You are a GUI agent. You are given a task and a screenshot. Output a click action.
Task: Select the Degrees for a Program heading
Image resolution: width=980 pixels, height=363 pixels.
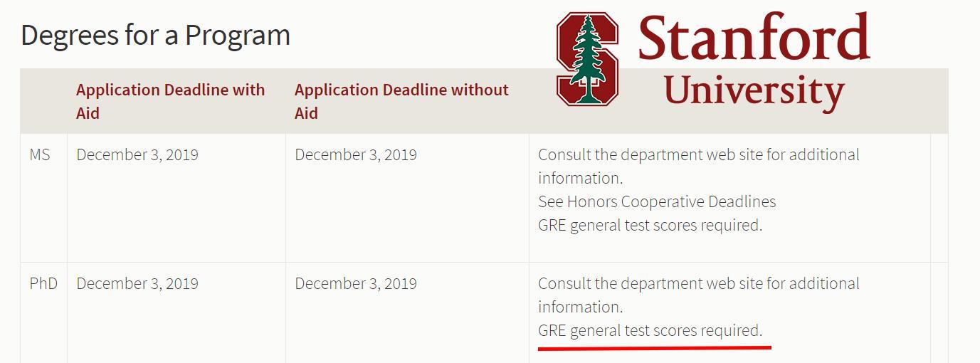[x=156, y=35]
